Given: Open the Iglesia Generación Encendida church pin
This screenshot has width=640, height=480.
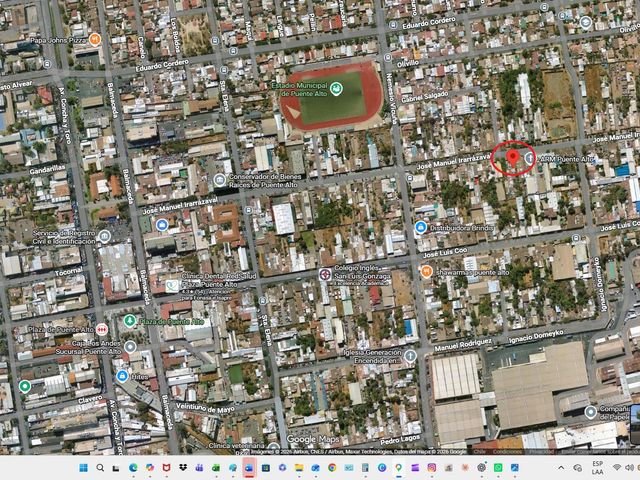Looking at the screenshot, I should pos(410,356).
